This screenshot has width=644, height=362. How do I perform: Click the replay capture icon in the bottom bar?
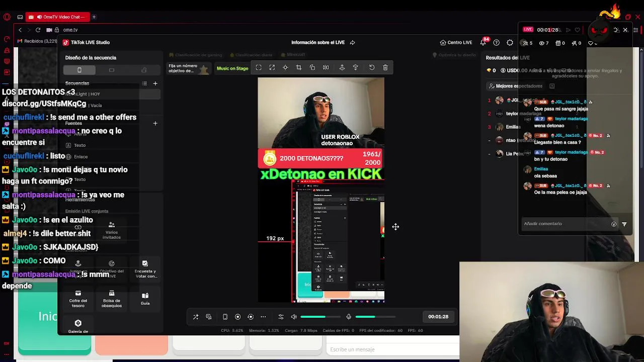[251, 317]
